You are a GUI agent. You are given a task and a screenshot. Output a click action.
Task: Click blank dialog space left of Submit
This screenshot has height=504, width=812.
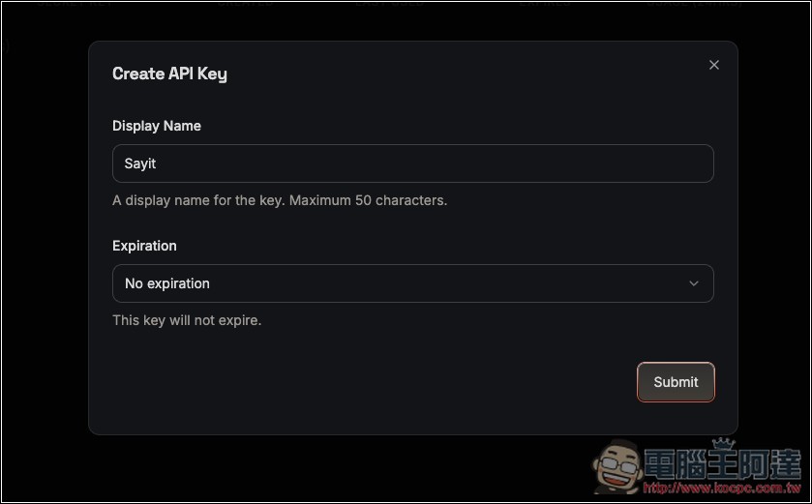[363, 382]
